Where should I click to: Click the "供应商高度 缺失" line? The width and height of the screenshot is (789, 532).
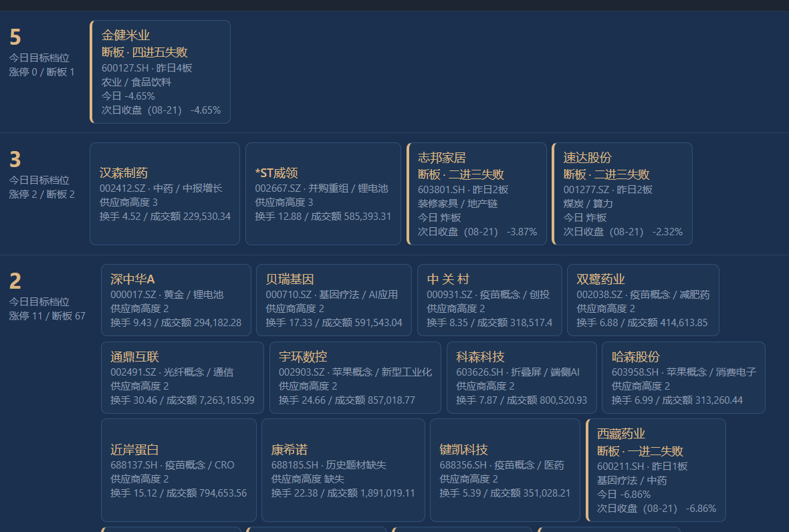(x=308, y=479)
